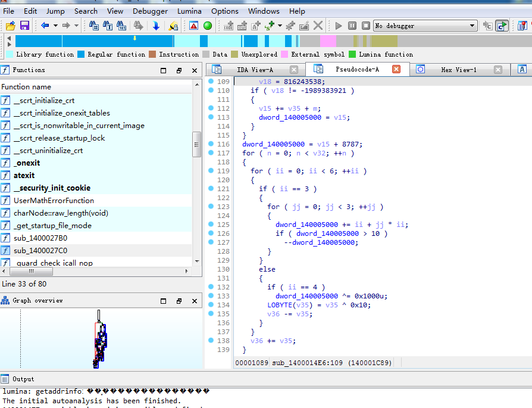Jump forward with the gray right arrow
This screenshot has height=408, width=532.
pyautogui.click(x=66, y=26)
